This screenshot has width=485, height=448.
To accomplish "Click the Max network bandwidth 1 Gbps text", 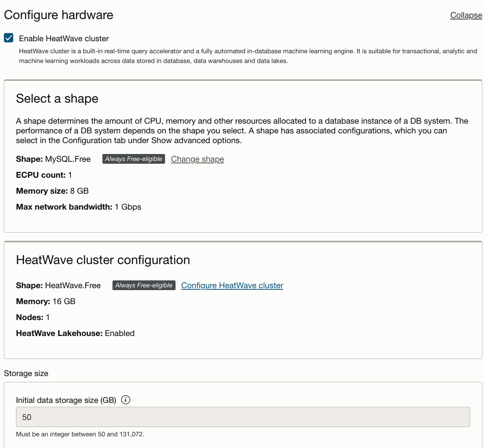I will pyautogui.click(x=128, y=207).
